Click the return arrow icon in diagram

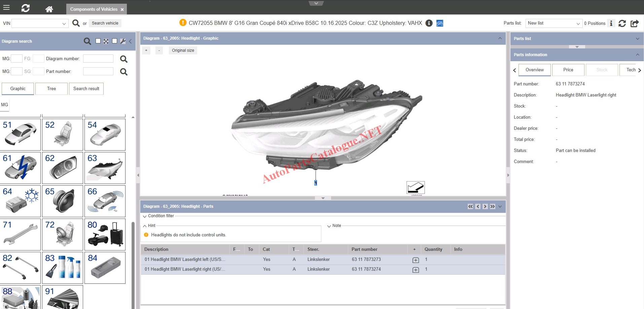click(x=415, y=187)
